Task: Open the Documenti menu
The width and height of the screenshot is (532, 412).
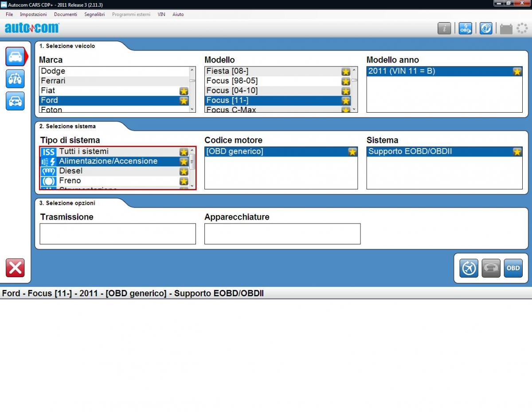Action: pos(66,14)
